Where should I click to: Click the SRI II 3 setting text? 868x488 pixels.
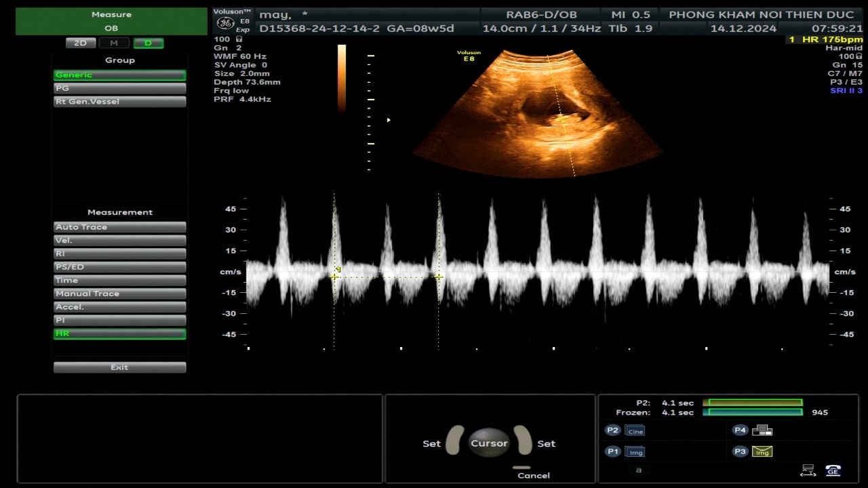[846, 91]
